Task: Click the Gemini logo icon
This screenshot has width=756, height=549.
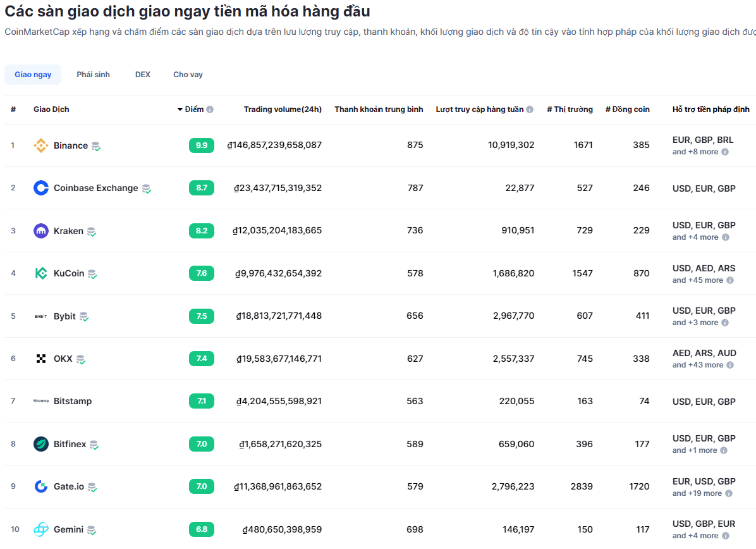Action: [41, 529]
